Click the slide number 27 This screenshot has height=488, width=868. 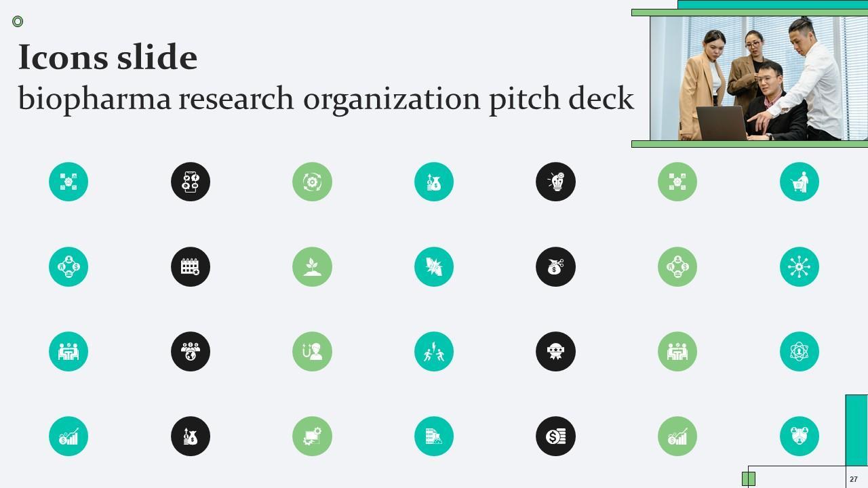click(x=854, y=479)
